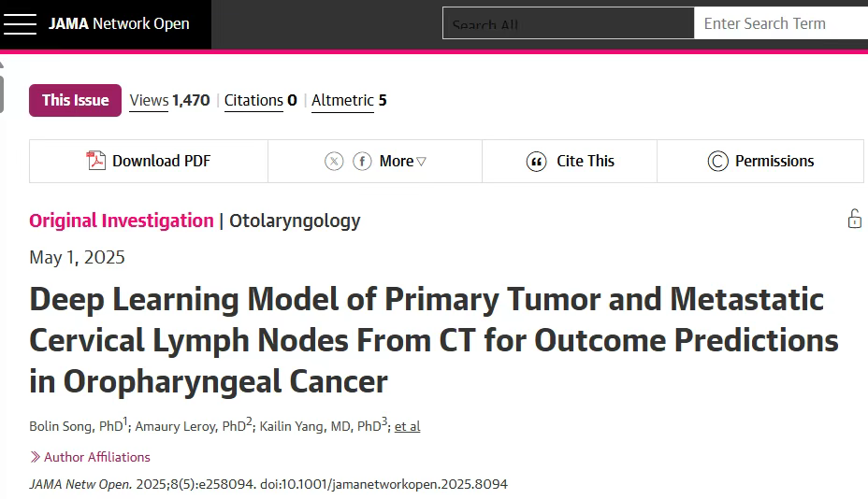Click the Permissions copyright icon
Screen dimensions: 868x499
pos(717,161)
